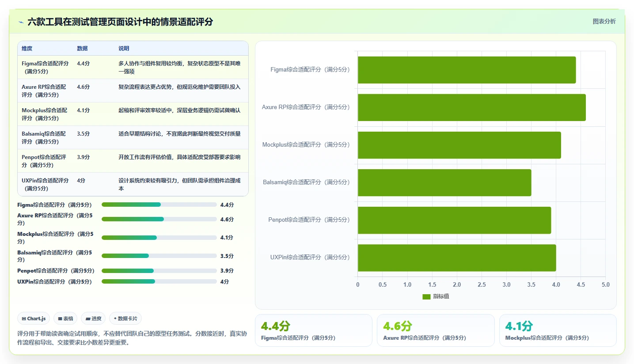The height and width of the screenshot is (364, 634).
Task: Click the Mockplus bar in the chart
Action: 459,145
